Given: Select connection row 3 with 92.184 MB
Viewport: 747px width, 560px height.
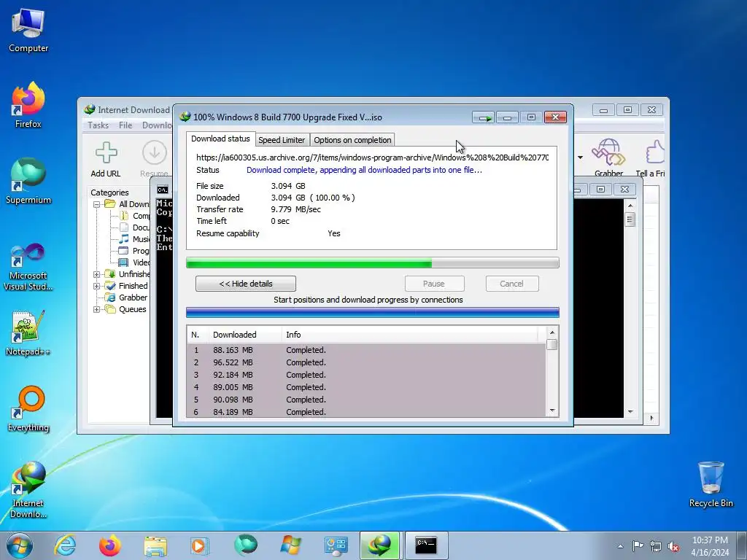Looking at the screenshot, I should 366,375.
